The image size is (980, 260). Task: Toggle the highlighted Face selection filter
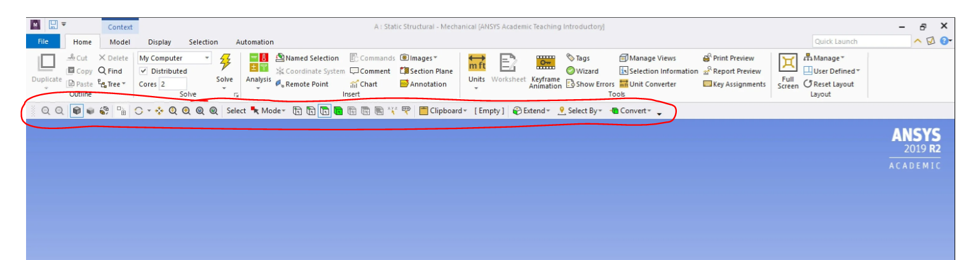[325, 111]
